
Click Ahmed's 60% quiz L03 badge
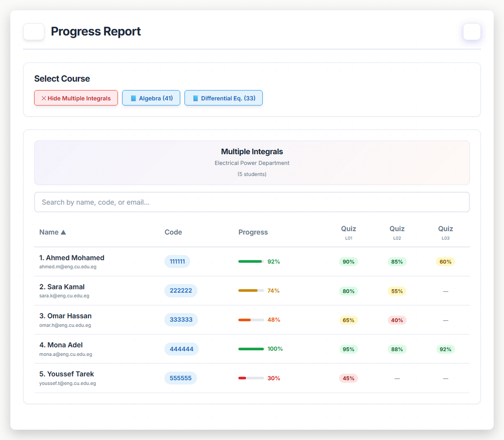click(445, 262)
